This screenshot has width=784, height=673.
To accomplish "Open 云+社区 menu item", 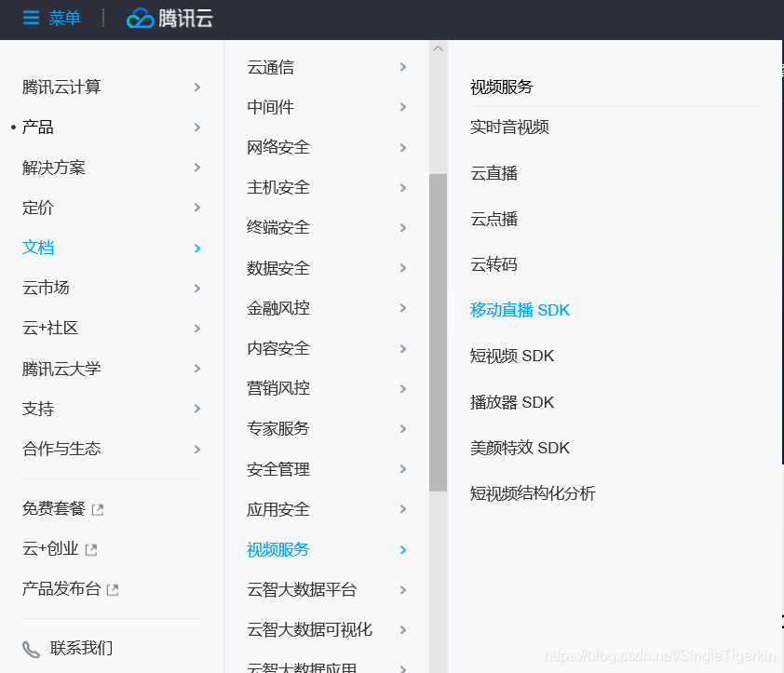I will coord(50,328).
